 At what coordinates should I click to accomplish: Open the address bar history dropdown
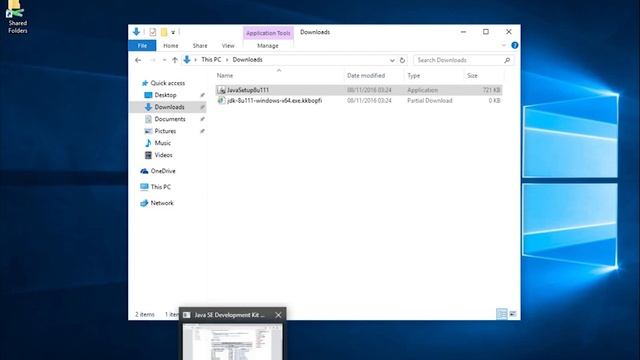pos(392,60)
